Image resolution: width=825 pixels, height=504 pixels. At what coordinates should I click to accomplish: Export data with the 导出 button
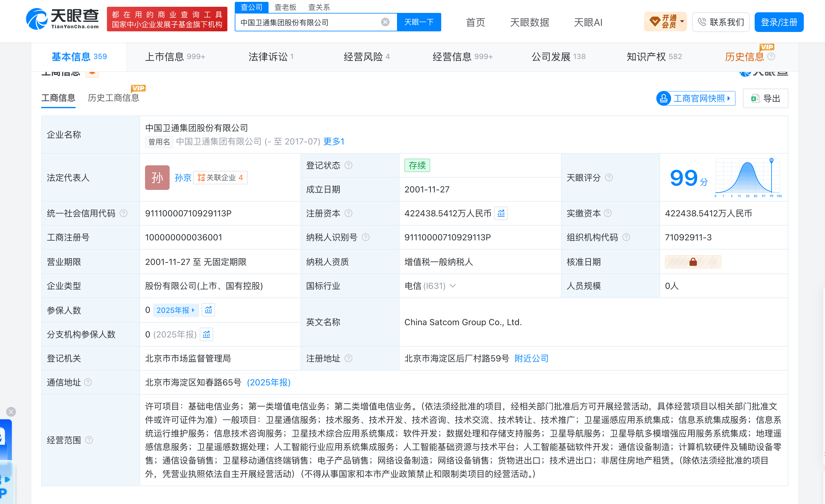[x=765, y=98]
